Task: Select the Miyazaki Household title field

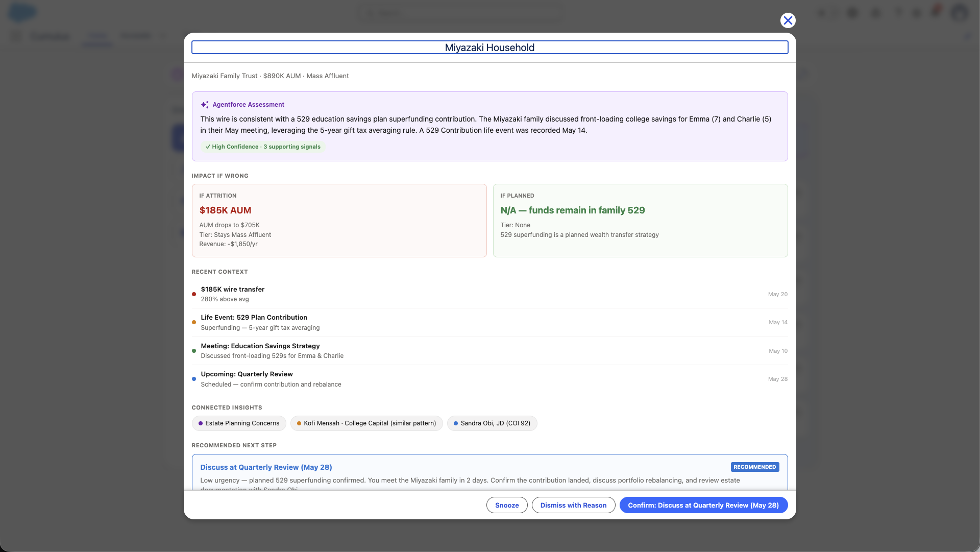Action: tap(489, 47)
